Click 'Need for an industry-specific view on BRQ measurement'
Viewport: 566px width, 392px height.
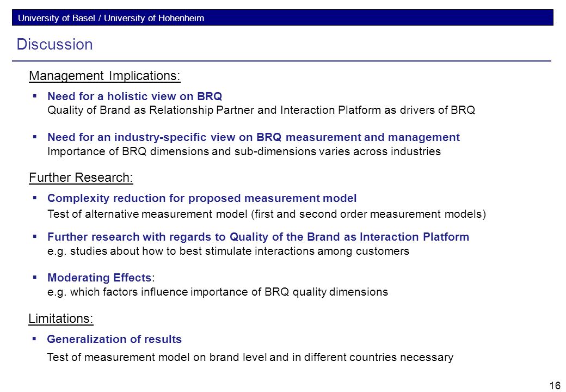click(254, 138)
